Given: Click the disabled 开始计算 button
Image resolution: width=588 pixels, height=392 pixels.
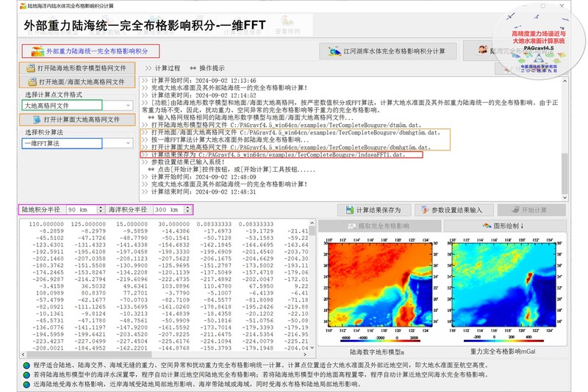Looking at the screenshot, I should pyautogui.click(x=531, y=210).
